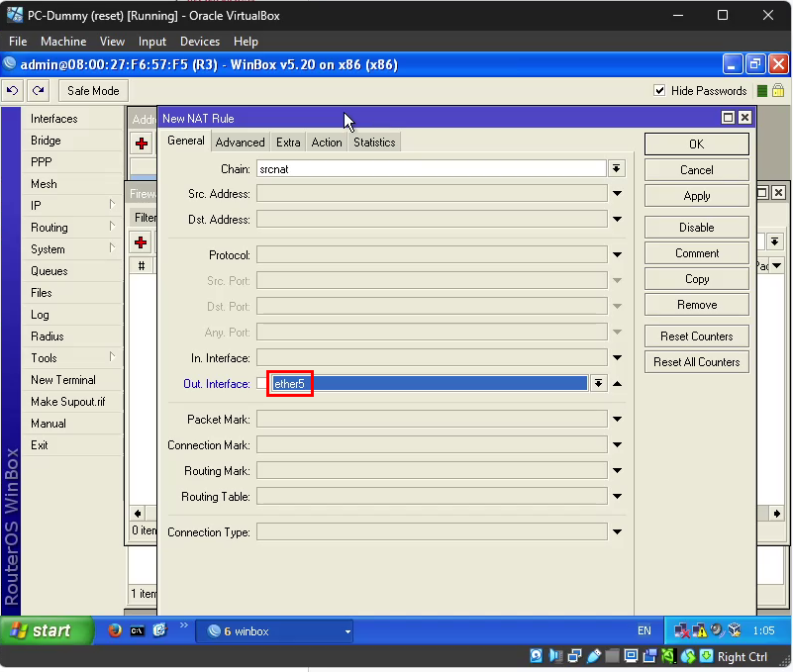Click the Comment button
This screenshot has height=672, width=793.
(x=696, y=253)
